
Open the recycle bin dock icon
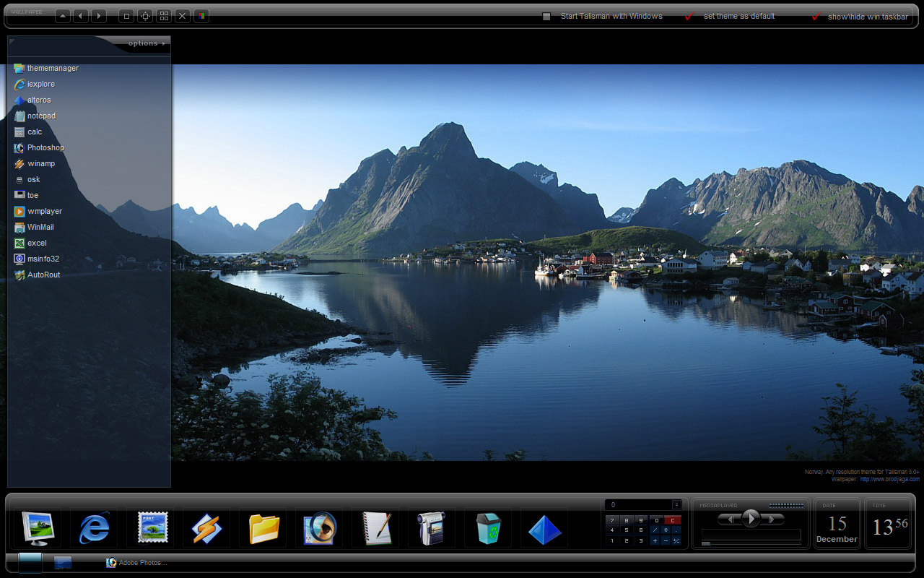point(489,528)
